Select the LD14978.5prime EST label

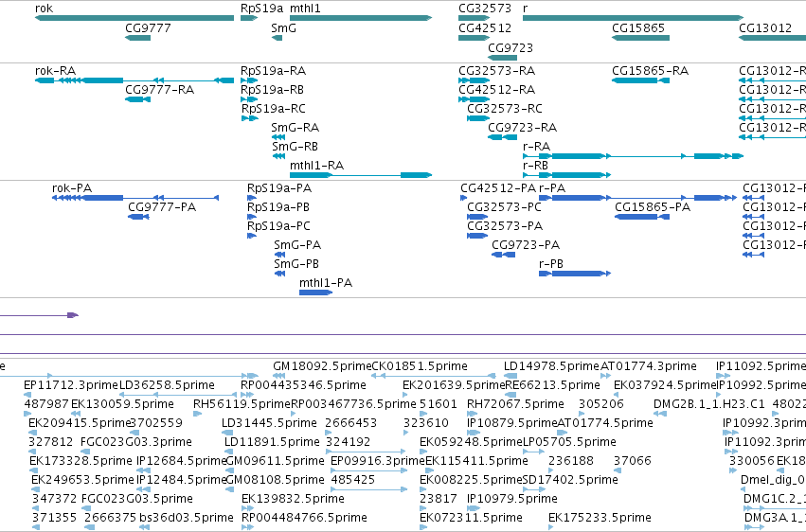click(551, 366)
